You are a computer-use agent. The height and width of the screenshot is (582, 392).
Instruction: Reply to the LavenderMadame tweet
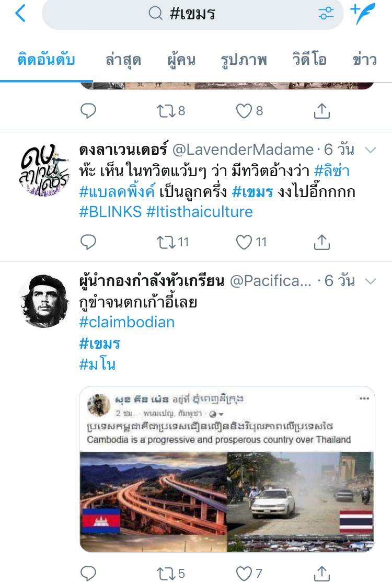(x=88, y=242)
